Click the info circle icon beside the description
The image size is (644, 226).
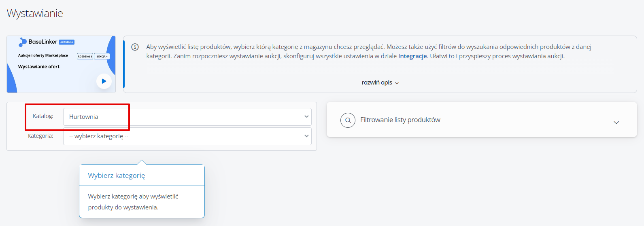pyautogui.click(x=135, y=47)
